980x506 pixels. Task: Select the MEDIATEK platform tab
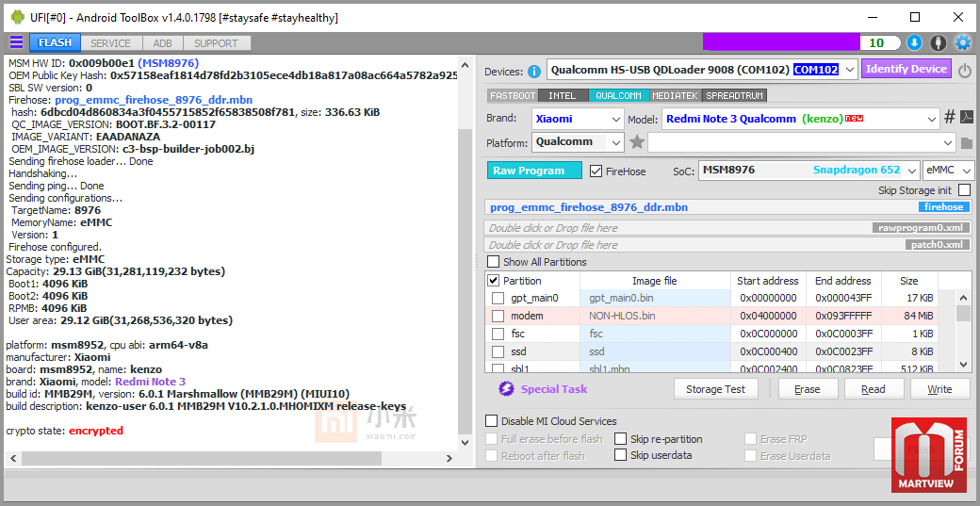(676, 95)
